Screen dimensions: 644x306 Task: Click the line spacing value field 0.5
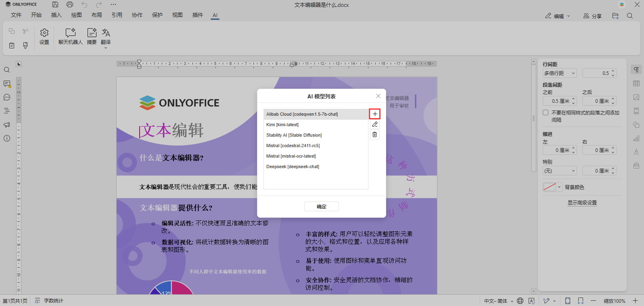pyautogui.click(x=597, y=73)
